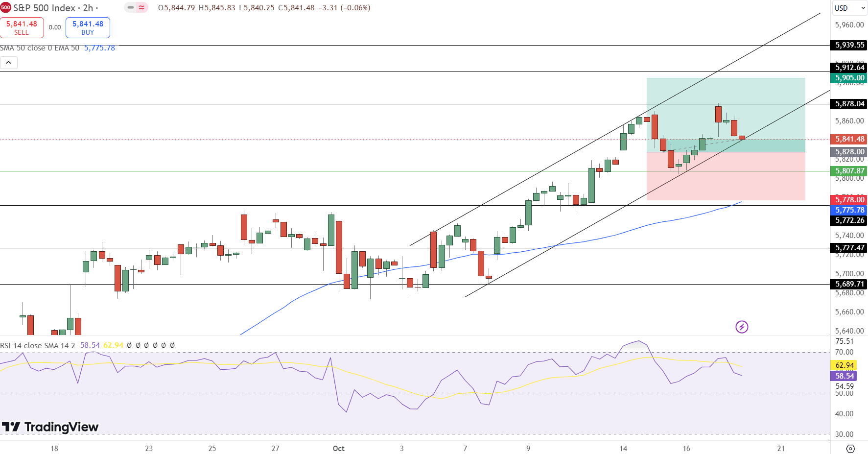Screen dimensions: 868x454
Task: Click the 5,912.64 price label
Action: click(849, 68)
